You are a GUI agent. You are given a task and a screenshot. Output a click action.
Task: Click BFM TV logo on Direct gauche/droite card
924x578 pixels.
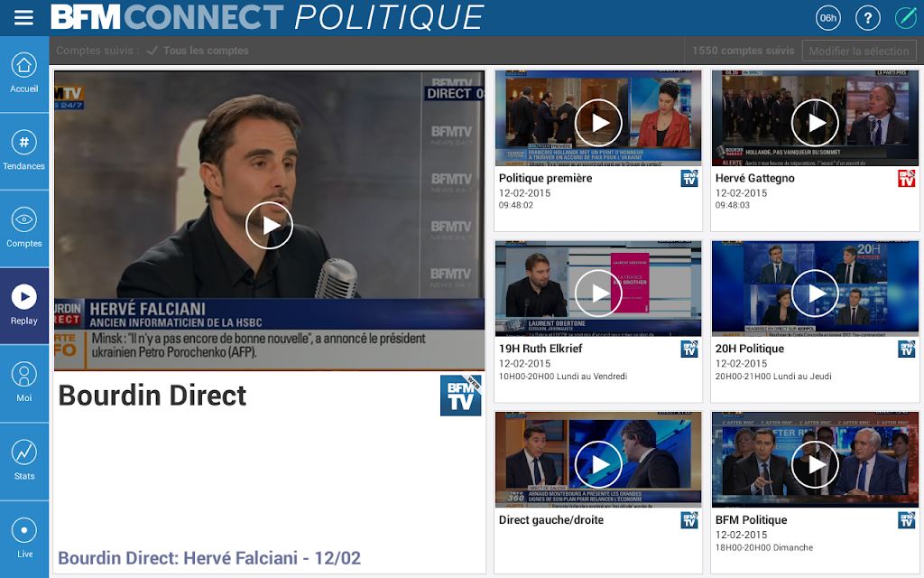point(689,519)
